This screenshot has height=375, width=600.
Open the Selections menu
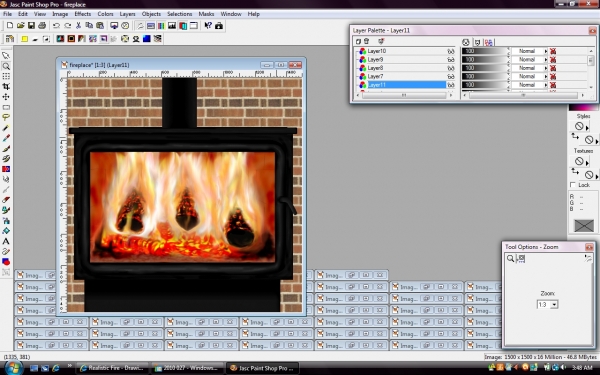[179, 14]
